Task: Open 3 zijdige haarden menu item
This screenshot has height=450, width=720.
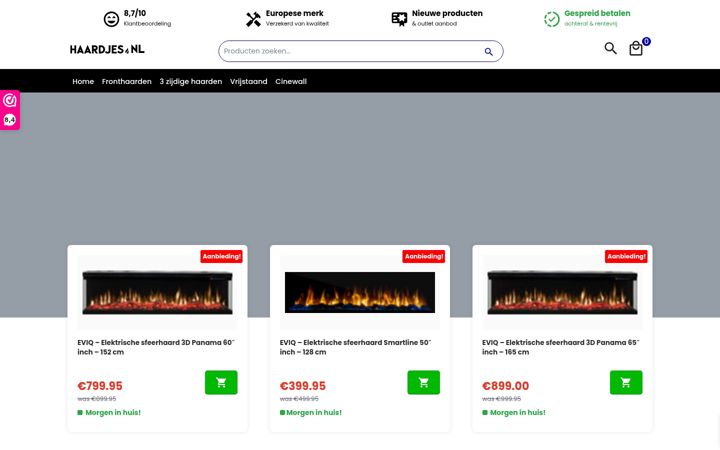Action: 191,81
